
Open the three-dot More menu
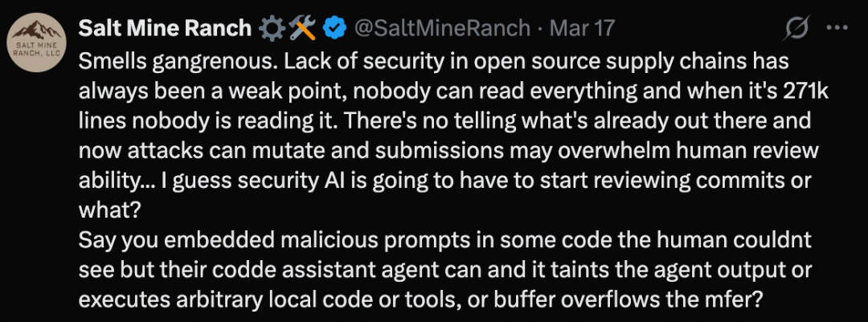point(837,29)
